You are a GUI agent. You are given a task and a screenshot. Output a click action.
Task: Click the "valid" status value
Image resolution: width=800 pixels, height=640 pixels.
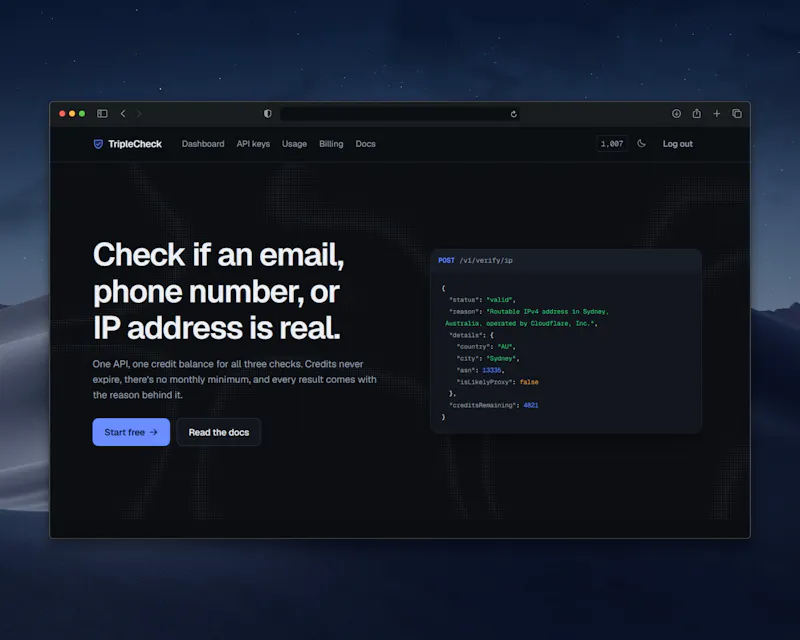(501, 300)
